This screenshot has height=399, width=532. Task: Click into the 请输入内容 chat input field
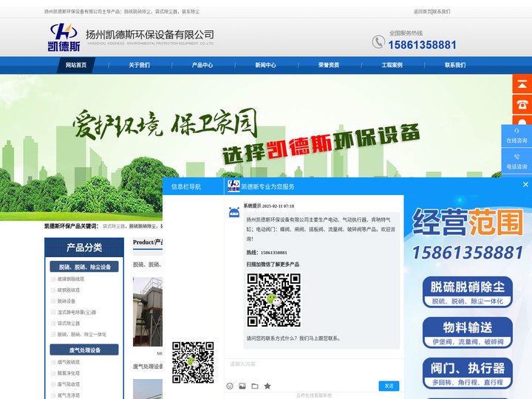314,369
